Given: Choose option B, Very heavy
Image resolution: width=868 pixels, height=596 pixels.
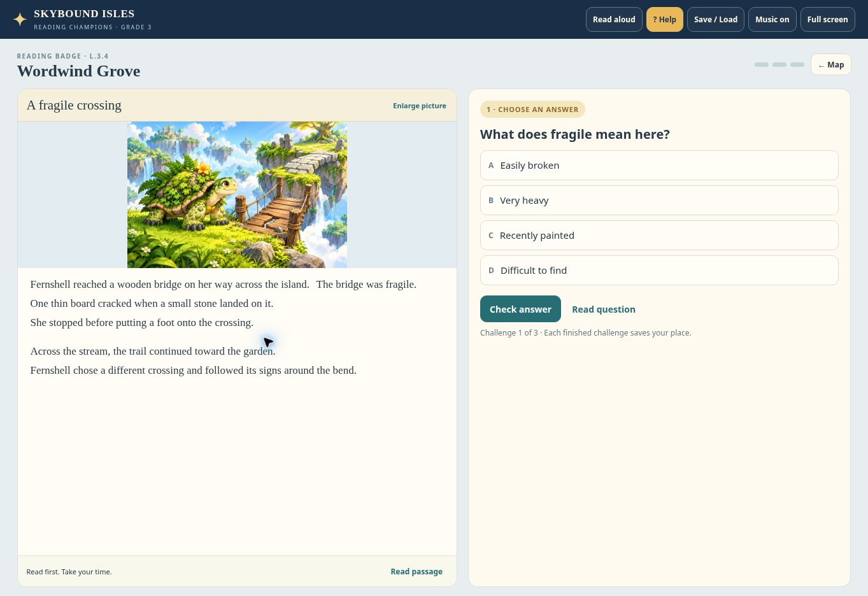Looking at the screenshot, I should (x=659, y=200).
